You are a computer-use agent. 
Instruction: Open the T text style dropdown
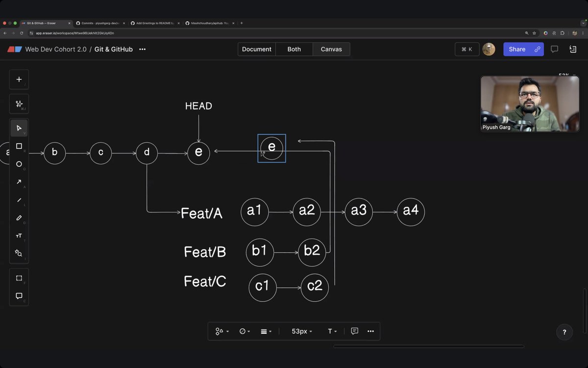coord(332,331)
